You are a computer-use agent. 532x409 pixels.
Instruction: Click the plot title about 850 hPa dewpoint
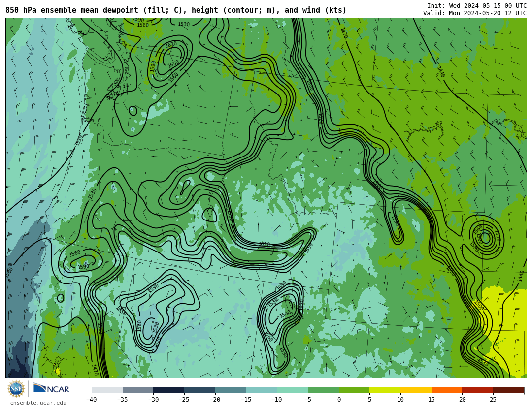click(176, 10)
